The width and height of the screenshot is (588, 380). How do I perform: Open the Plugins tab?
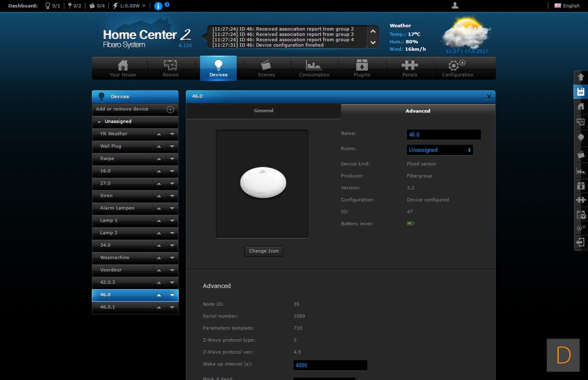[x=362, y=68]
